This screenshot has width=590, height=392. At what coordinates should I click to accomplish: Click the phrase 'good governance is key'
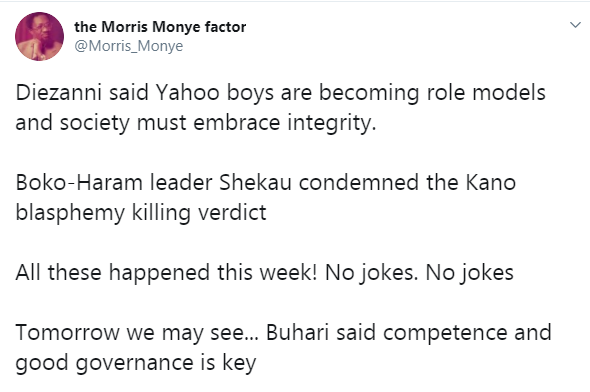coord(136,363)
